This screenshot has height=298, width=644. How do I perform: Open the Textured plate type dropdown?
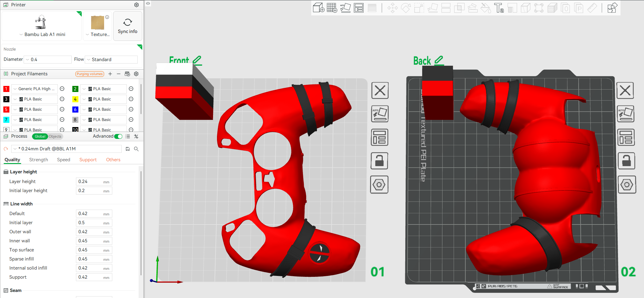click(x=97, y=34)
